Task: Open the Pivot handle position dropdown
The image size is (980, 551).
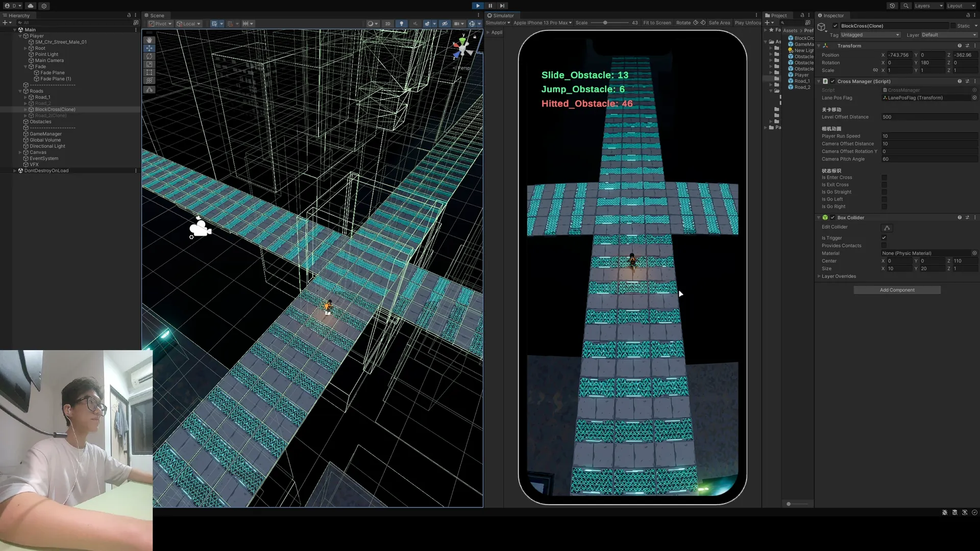Action: click(161, 23)
